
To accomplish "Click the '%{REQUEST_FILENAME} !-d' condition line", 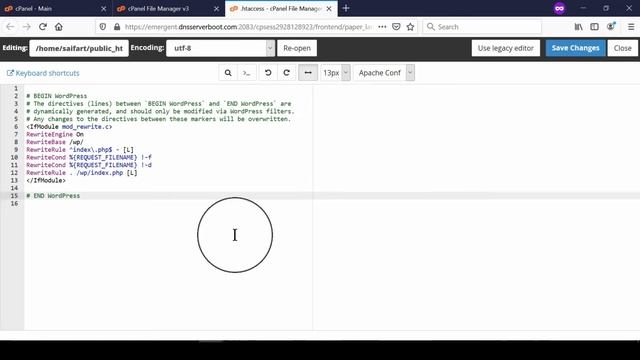I will (x=89, y=165).
